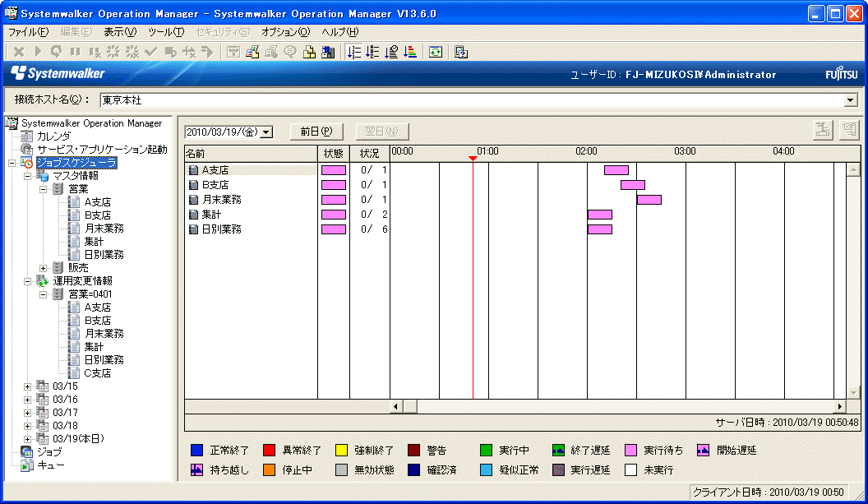
Task: Sort by alphabetical order (A-B-C) toolbar icon
Action: click(x=372, y=52)
